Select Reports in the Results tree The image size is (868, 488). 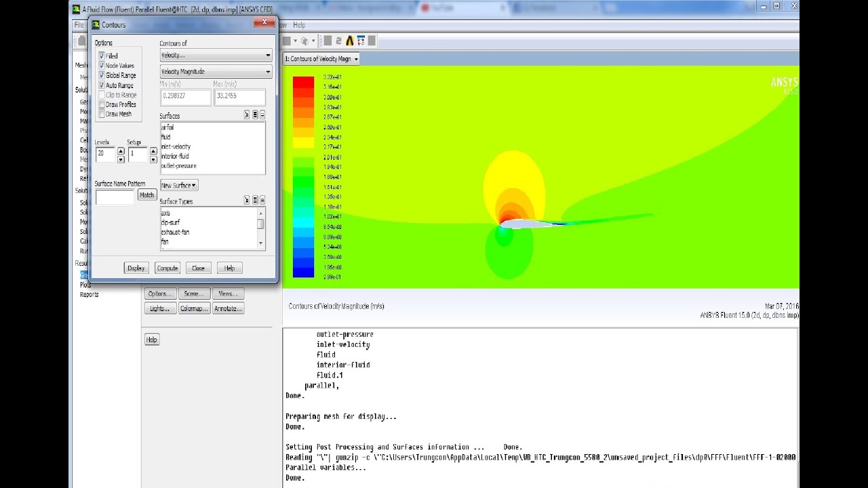(89, 294)
